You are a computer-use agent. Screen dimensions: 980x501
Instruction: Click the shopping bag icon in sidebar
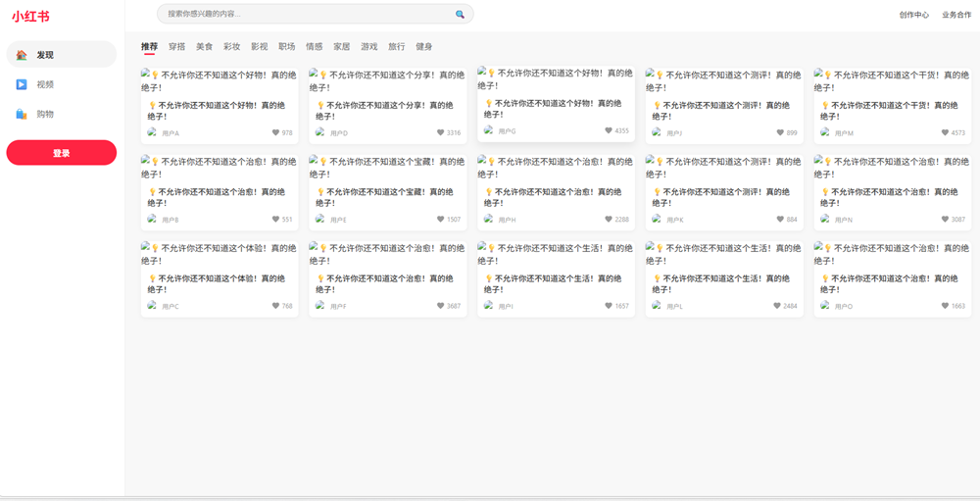(22, 115)
